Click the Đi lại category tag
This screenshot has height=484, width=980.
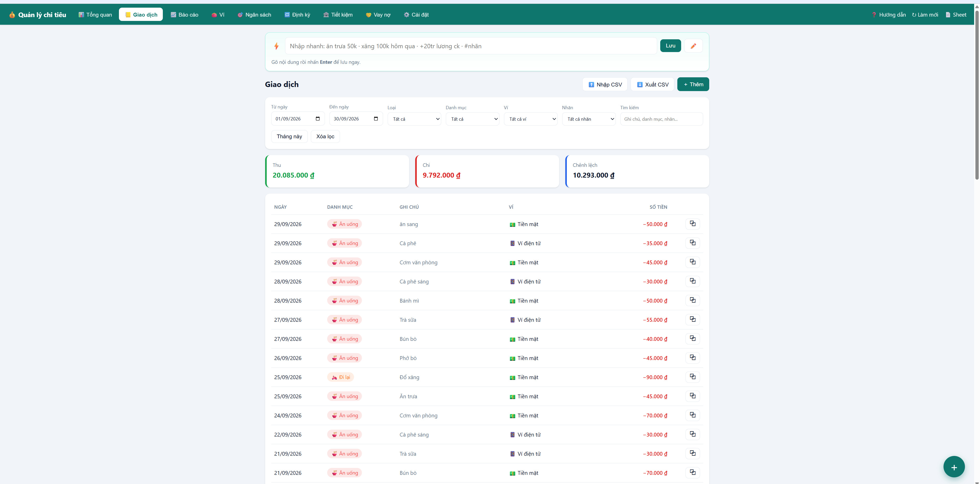tap(340, 377)
